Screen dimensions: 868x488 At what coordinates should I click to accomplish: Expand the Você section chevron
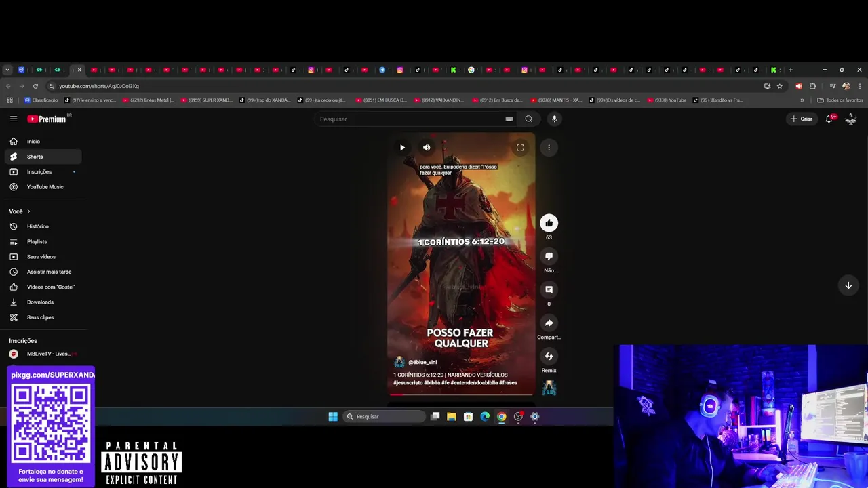coord(28,211)
